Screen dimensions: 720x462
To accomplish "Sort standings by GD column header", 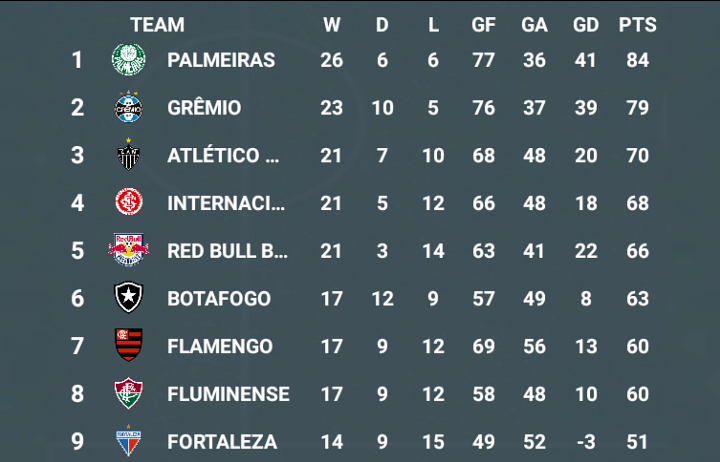I will [586, 25].
